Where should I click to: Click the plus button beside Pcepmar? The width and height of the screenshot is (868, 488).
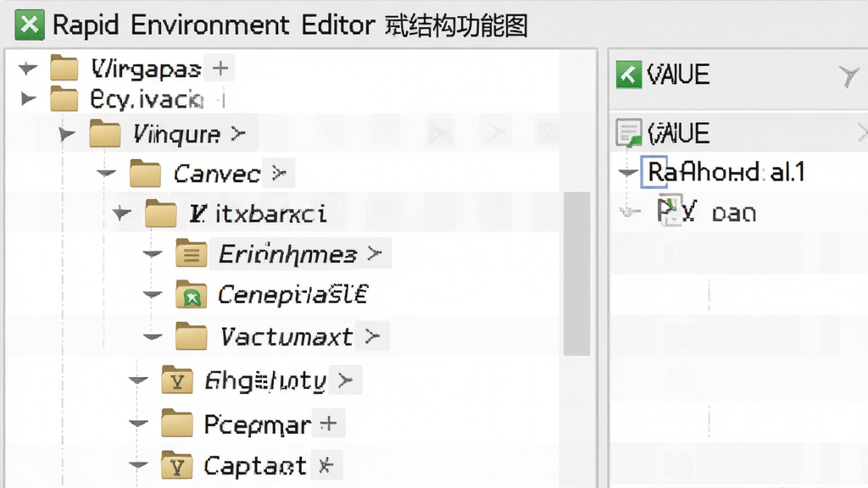point(328,424)
